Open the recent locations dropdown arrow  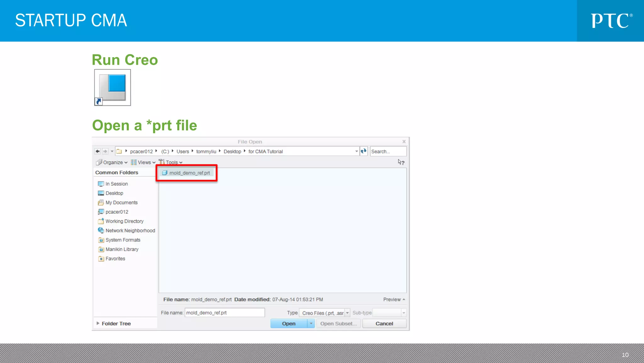click(x=112, y=151)
